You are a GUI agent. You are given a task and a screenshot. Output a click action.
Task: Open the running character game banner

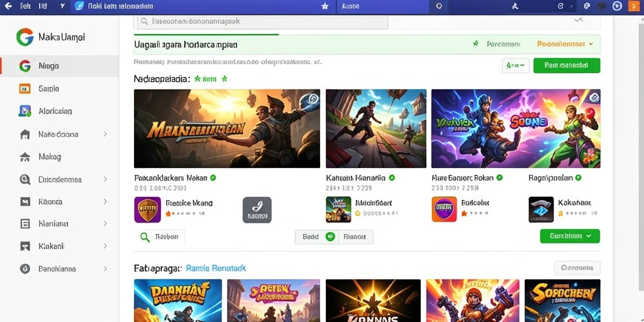(x=376, y=128)
